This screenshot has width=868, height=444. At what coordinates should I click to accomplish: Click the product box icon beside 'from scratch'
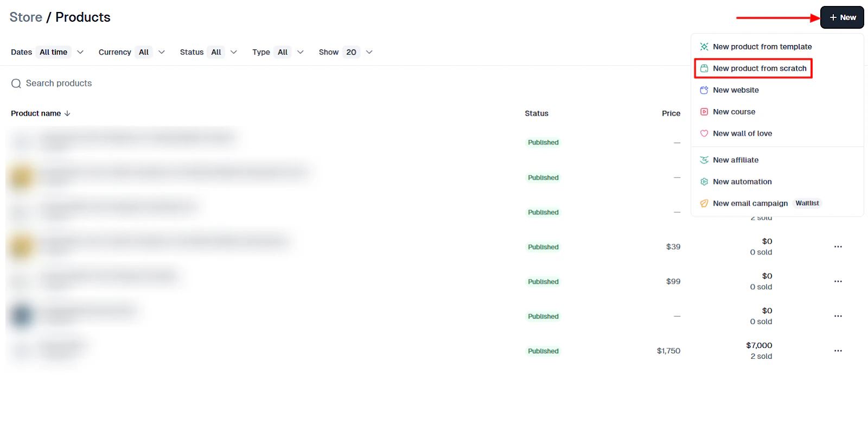coord(704,68)
